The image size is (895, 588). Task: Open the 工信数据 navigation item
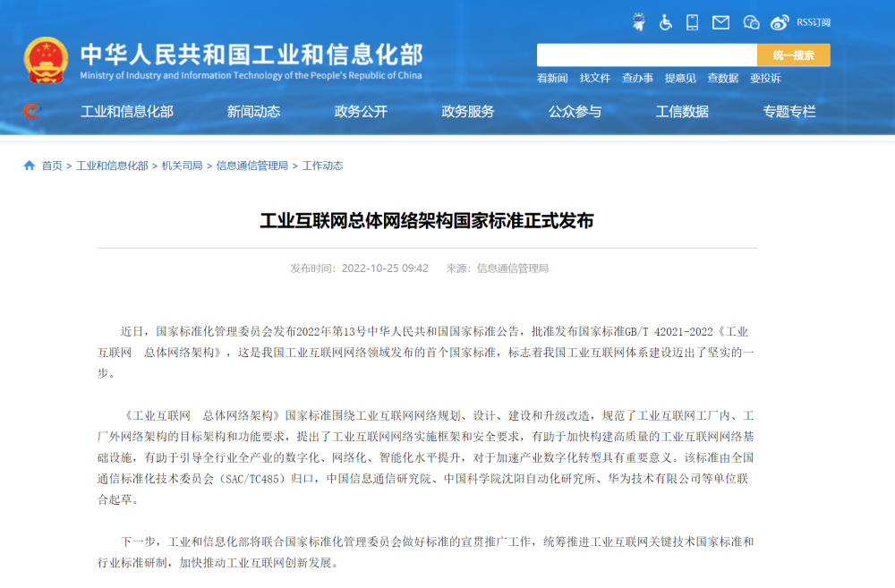point(682,112)
